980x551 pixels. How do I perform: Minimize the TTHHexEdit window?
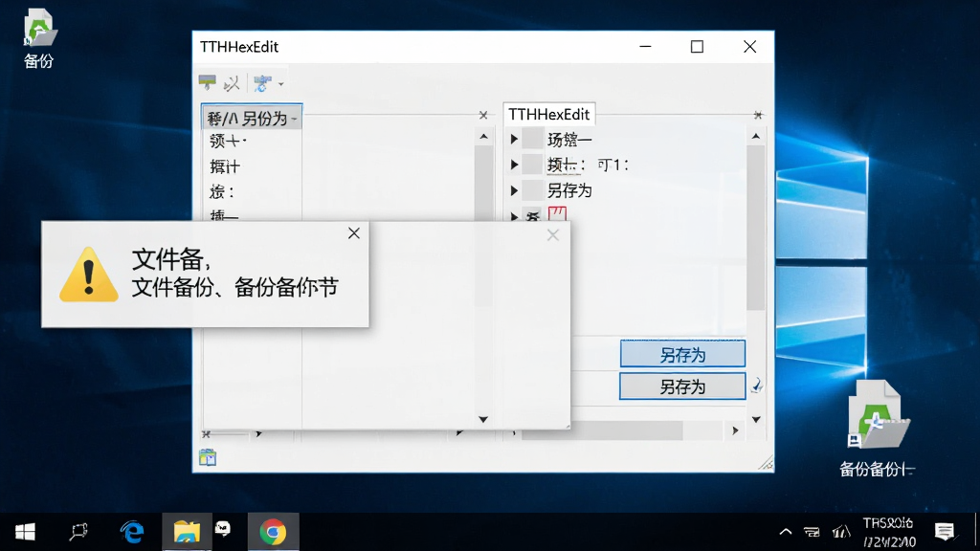point(646,47)
